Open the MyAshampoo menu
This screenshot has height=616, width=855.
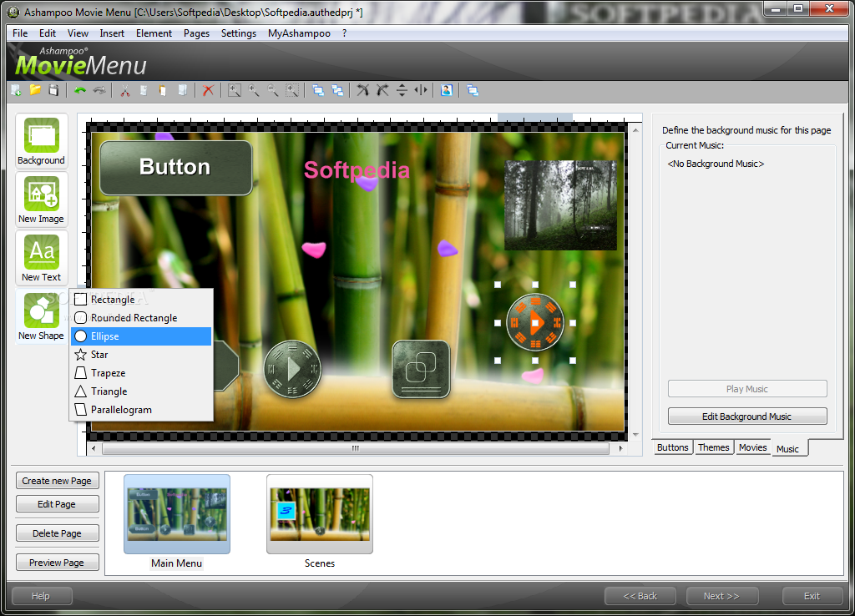pos(299,33)
